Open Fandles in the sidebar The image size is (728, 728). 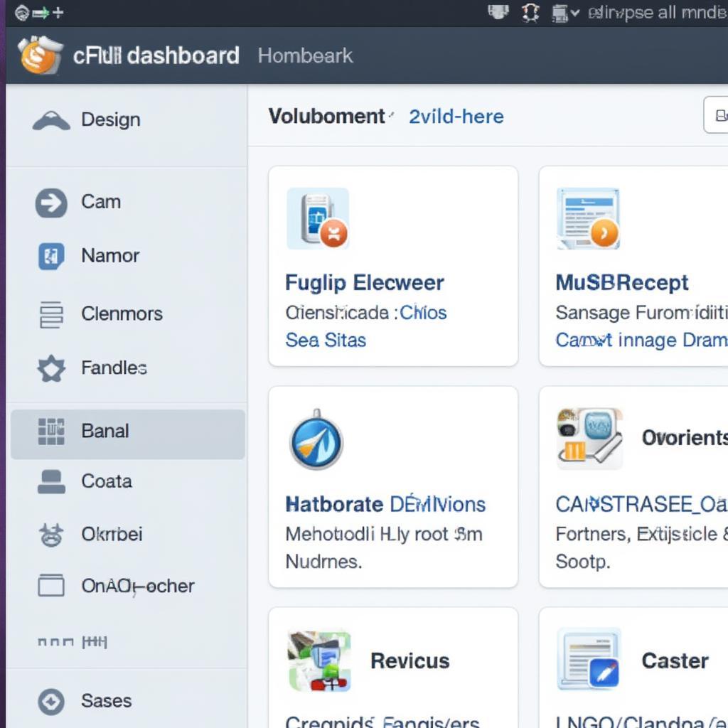(x=127, y=368)
